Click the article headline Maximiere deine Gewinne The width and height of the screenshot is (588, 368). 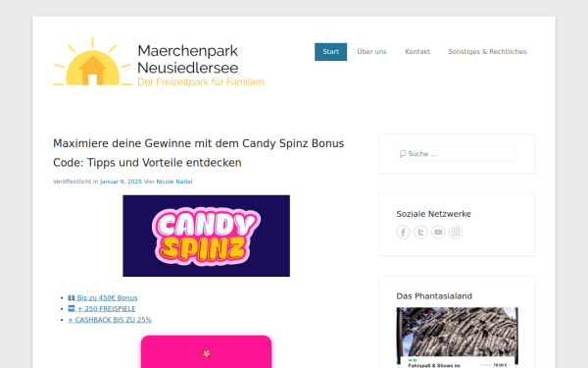tap(198, 153)
